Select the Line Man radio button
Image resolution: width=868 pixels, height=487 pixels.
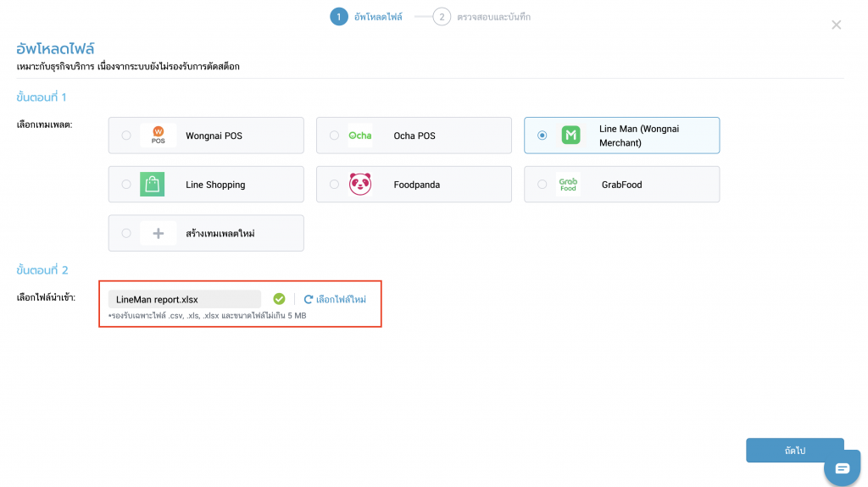click(542, 136)
